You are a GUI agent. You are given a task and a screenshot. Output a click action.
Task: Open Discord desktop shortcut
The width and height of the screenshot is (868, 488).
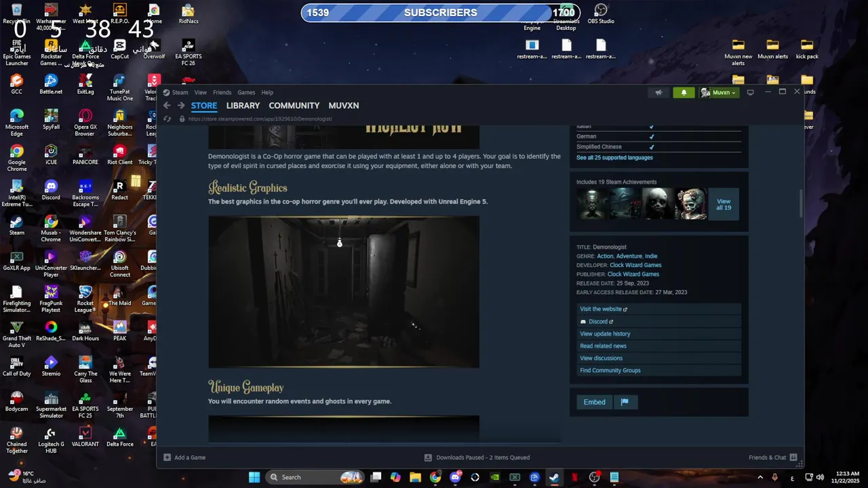(x=51, y=190)
